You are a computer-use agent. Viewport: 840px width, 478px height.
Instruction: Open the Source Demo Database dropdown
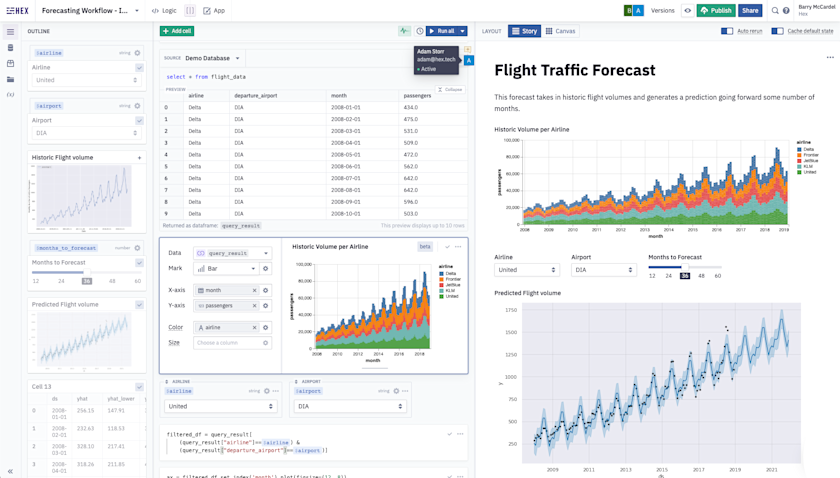(213, 58)
